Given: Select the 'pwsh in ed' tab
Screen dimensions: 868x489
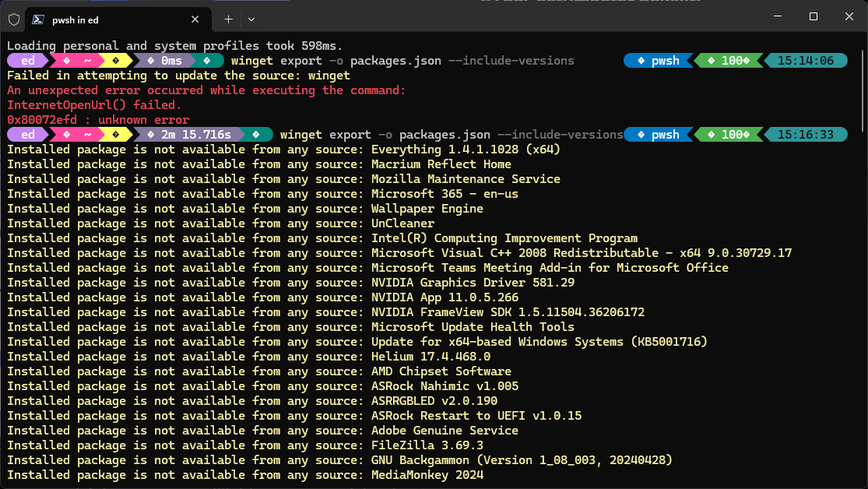Looking at the screenshot, I should tap(109, 19).
